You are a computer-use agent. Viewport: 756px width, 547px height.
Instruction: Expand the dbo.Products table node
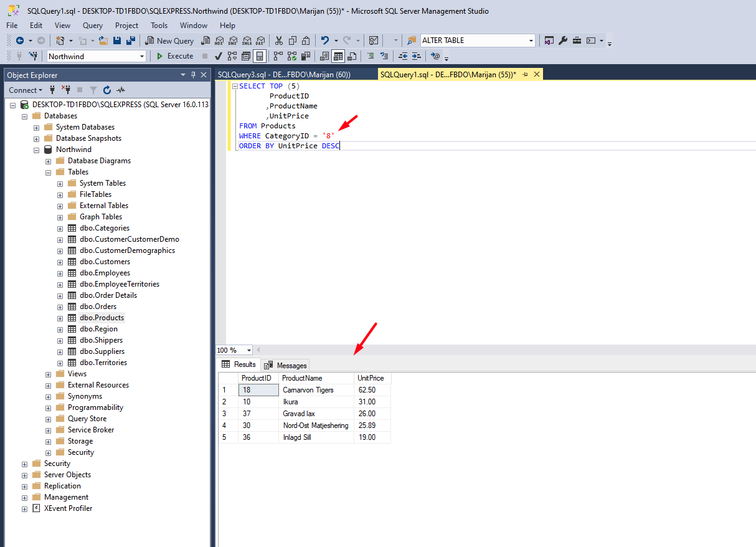click(x=60, y=318)
